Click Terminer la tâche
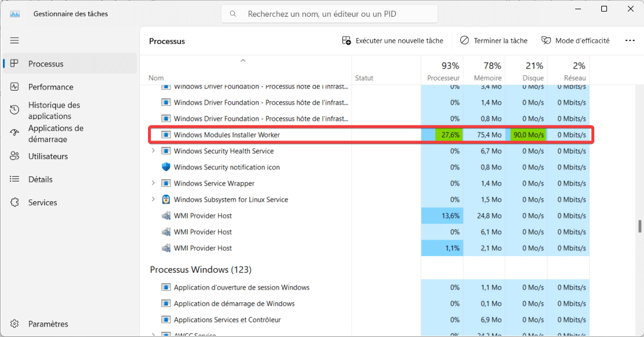Image resolution: width=644 pixels, height=337 pixels. (493, 40)
